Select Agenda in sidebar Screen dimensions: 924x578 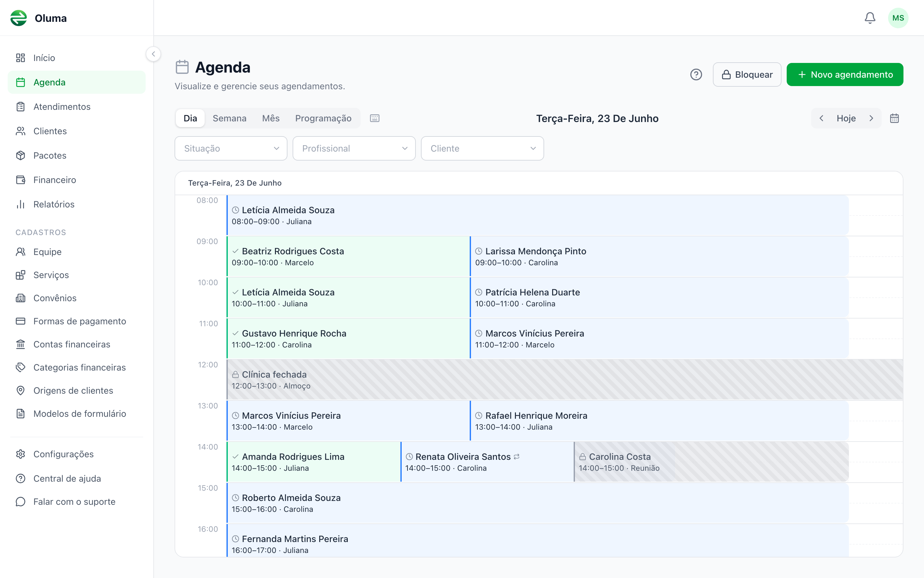tap(76, 82)
